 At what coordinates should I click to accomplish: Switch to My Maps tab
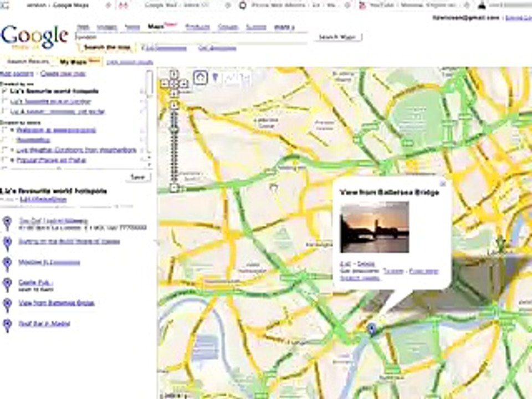[x=79, y=62]
